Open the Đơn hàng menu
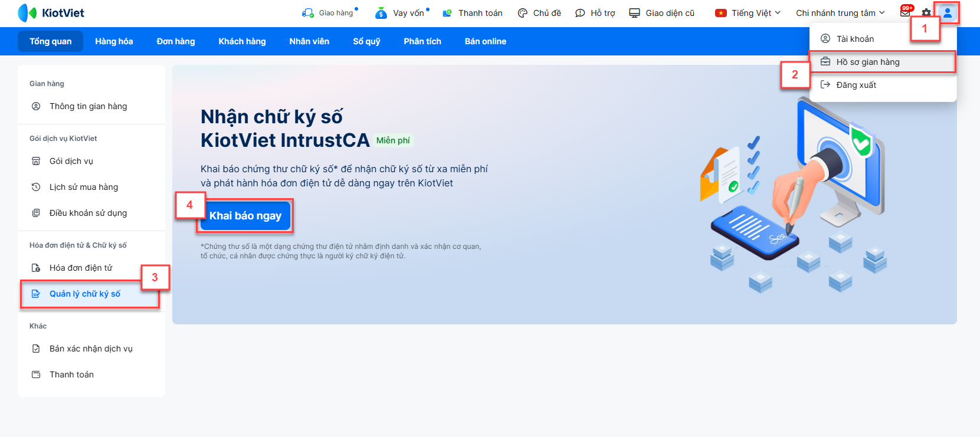Screen dimensions: 980x437 [x=176, y=41]
